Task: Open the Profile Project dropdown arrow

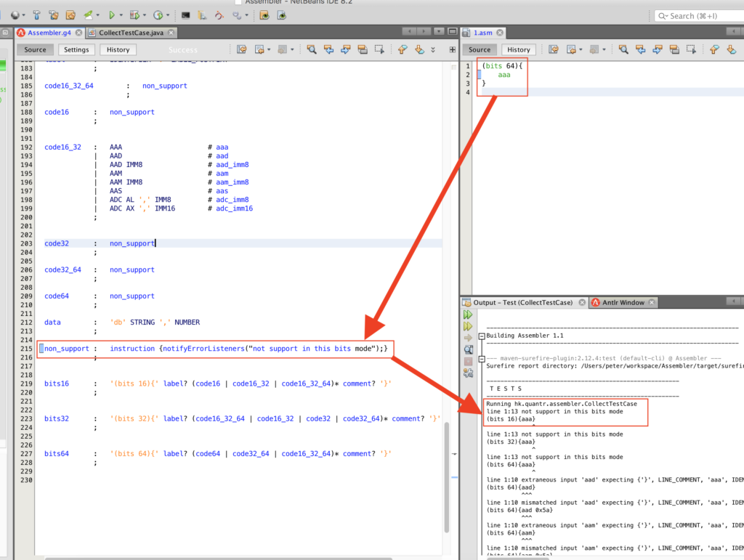Action: 168,16
